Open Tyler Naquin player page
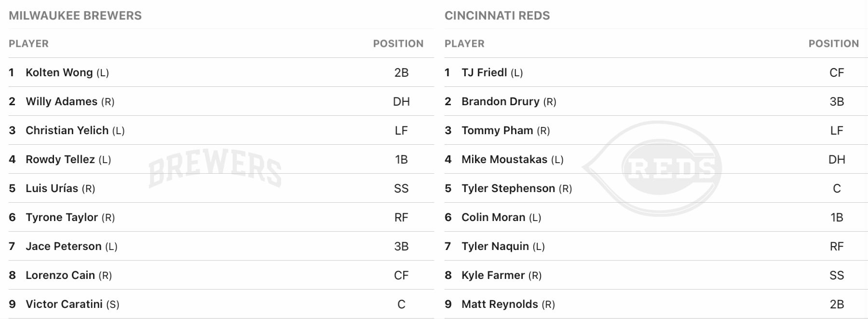 (x=495, y=246)
